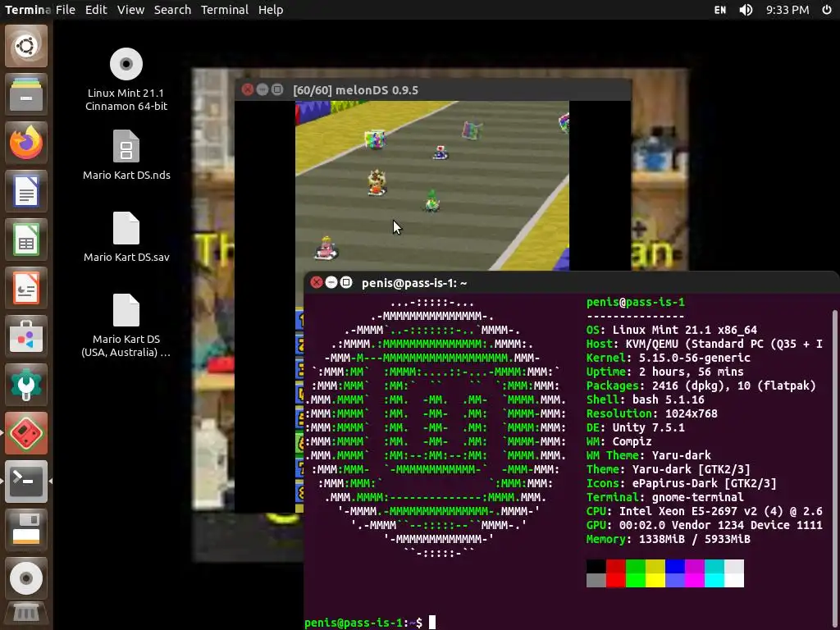Screen dimensions: 840x630
Task: Maximize the melonDS window
Action: click(277, 90)
